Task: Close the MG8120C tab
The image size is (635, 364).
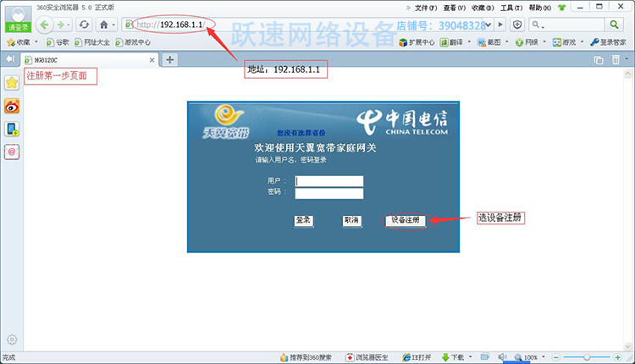Action: coord(152,60)
